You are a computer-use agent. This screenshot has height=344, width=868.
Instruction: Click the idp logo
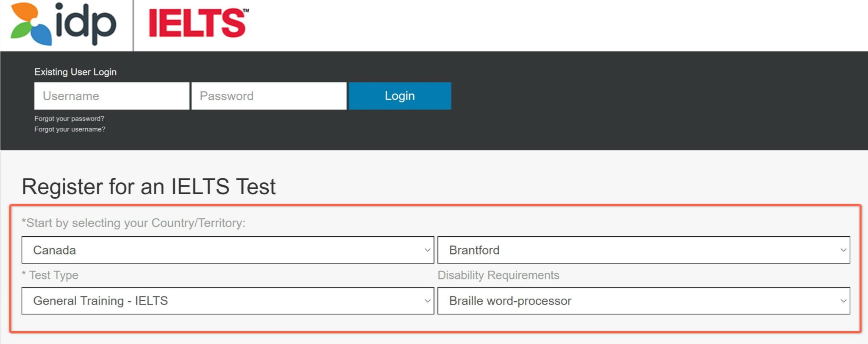click(x=63, y=24)
